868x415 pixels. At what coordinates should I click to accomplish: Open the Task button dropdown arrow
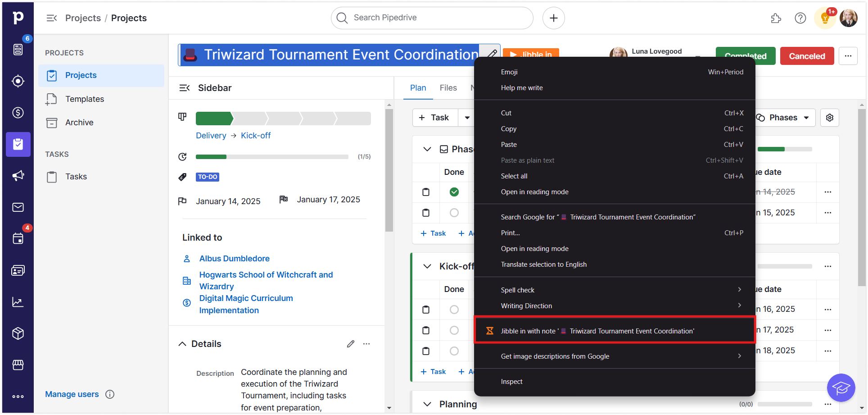click(x=467, y=118)
